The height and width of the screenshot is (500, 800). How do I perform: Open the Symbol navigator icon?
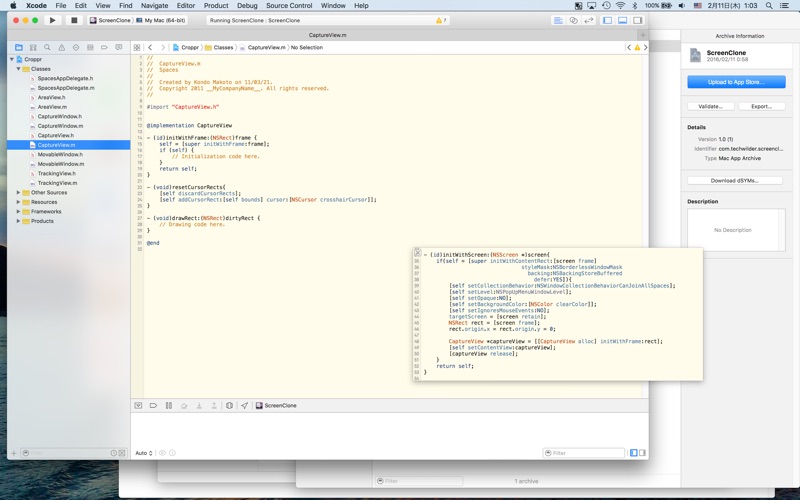tap(33, 47)
